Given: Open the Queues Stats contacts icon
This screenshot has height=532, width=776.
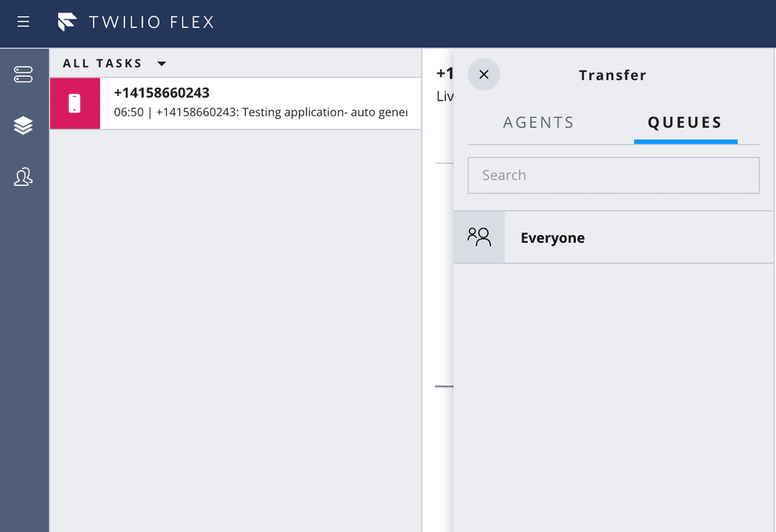Looking at the screenshot, I should [23, 177].
